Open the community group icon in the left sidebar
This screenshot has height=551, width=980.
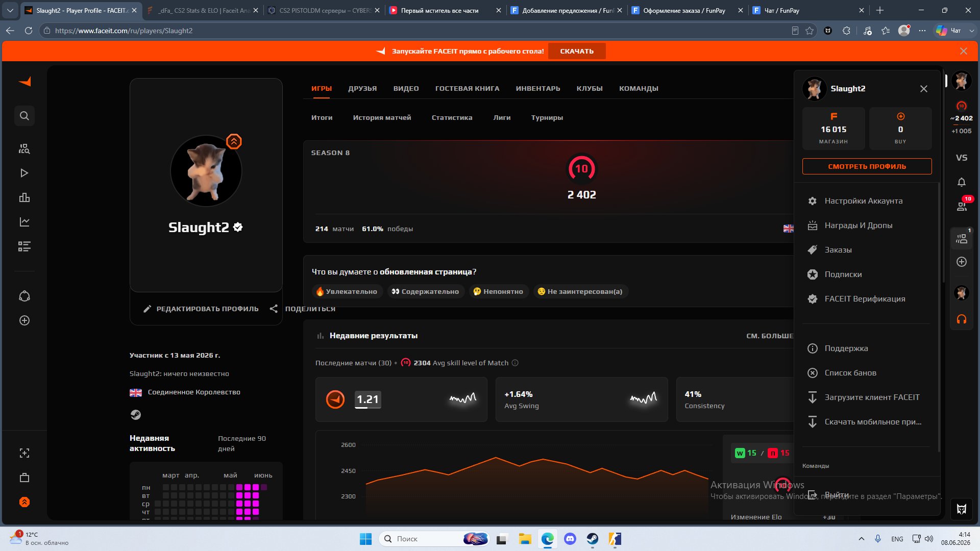point(24,296)
